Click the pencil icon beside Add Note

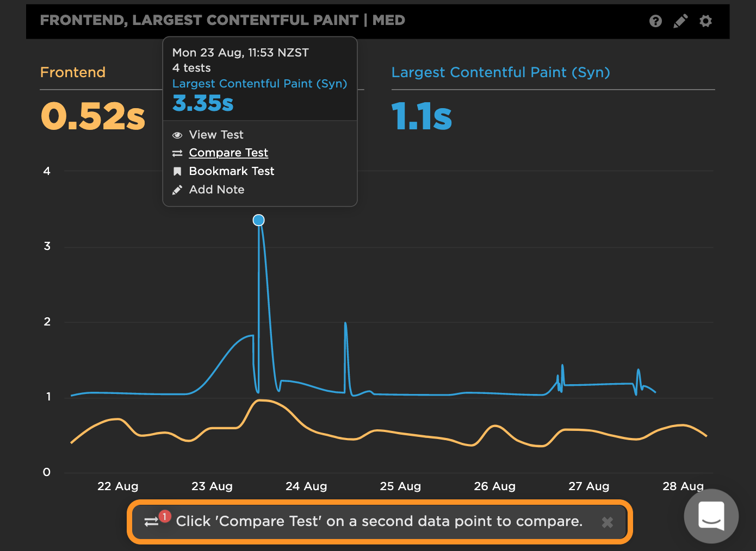[177, 190]
